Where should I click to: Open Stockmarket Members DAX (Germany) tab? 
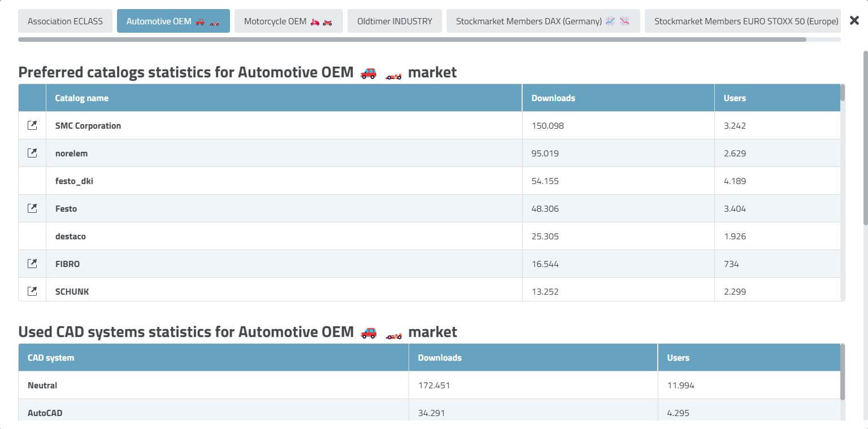[x=543, y=21]
